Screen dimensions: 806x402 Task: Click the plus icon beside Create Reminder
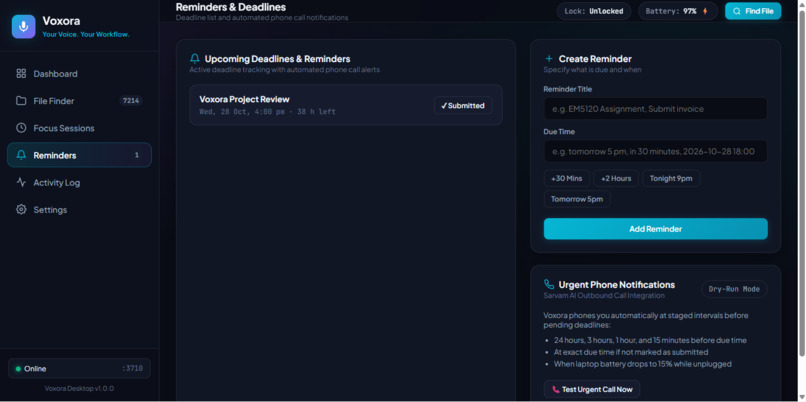click(x=549, y=59)
